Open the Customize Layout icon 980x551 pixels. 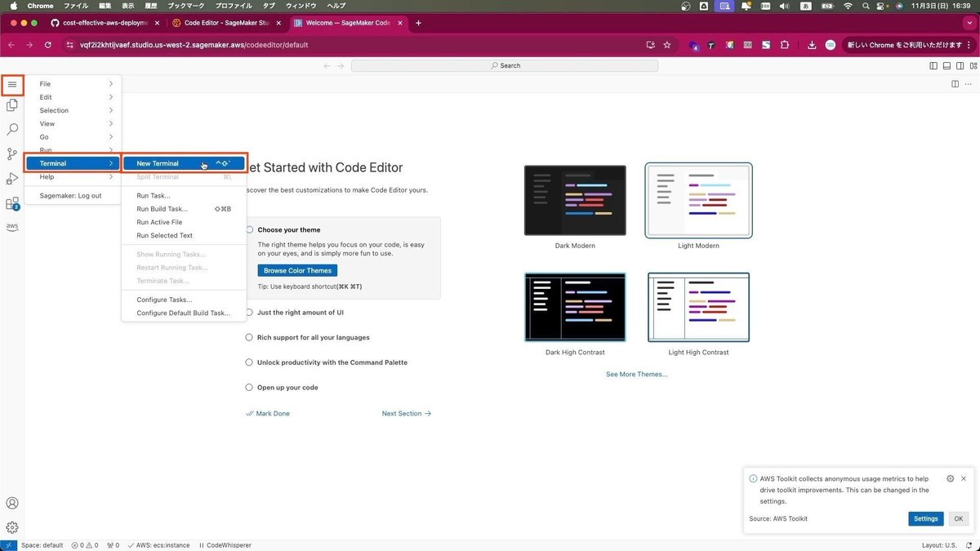pos(973,65)
